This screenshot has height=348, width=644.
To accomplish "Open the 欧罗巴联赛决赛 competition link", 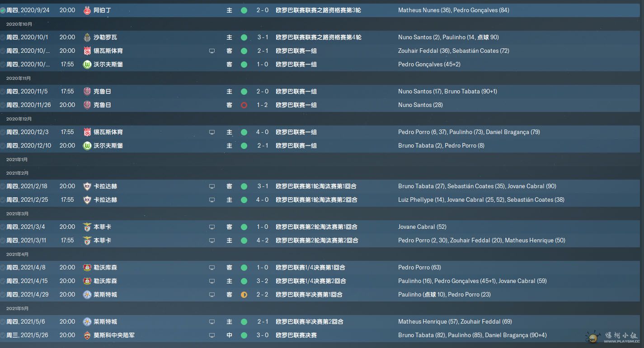I will 296,335.
